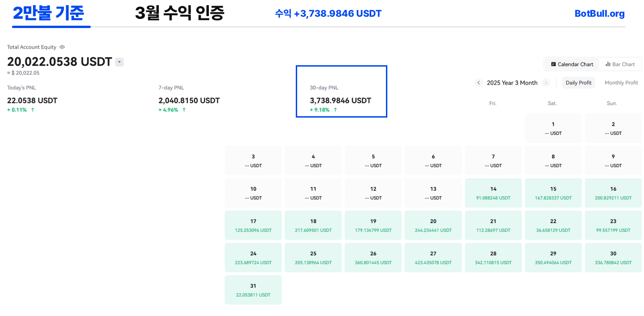Click the 2025 Year 3 Month label
The image size is (644, 316).
coord(512,83)
